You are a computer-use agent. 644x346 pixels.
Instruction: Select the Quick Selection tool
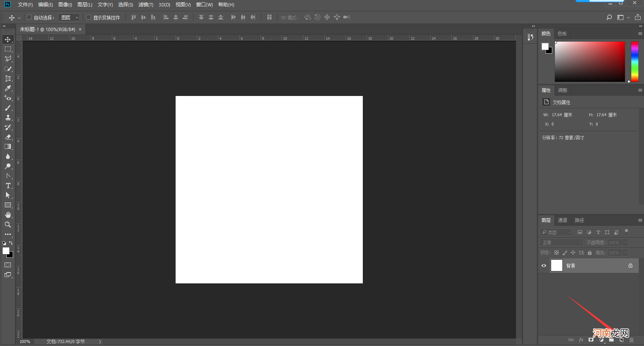pos(8,69)
